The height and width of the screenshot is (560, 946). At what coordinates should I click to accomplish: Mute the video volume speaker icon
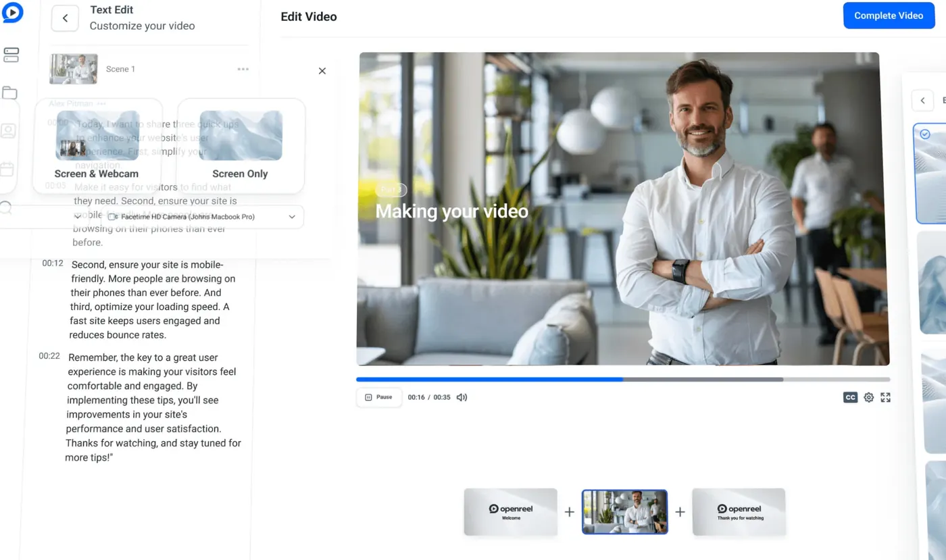[x=462, y=397]
